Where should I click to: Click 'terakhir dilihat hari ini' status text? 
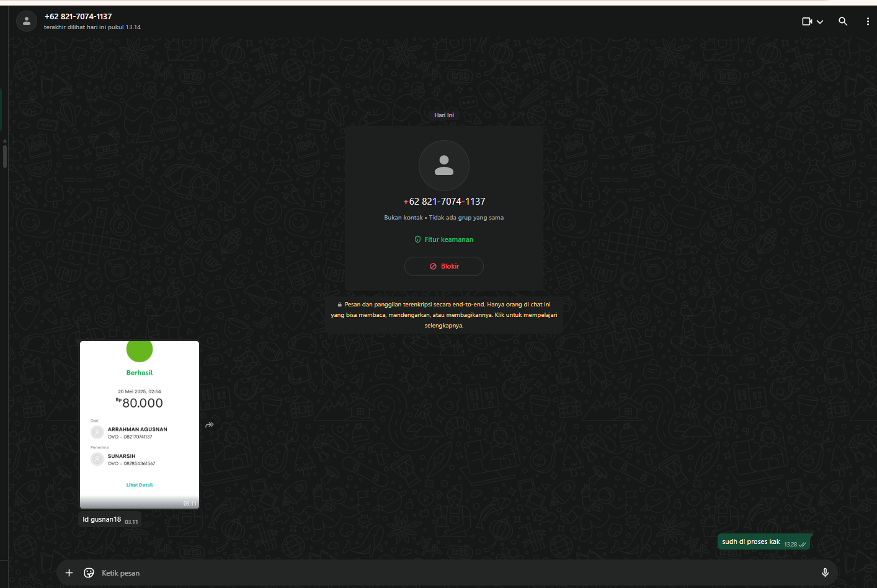tap(92, 27)
